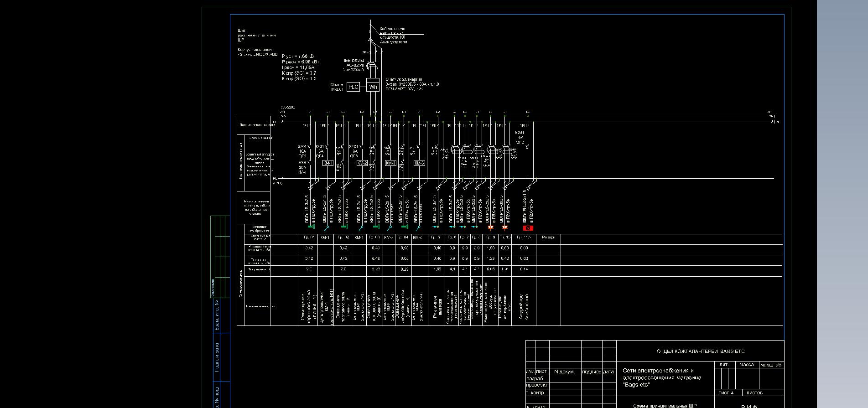Screen dimensions: 868x408
Task: Click the green luminaire symbol above Гр. 01
Action: pos(311,227)
